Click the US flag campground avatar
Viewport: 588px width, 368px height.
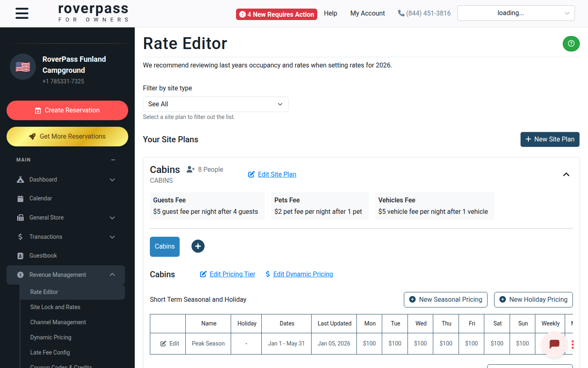click(23, 67)
